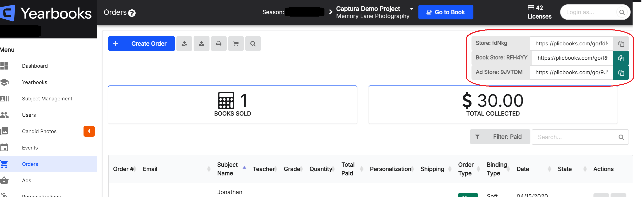Copy the Ad Store 9JVTDM link
The height and width of the screenshot is (209, 644).
(621, 73)
